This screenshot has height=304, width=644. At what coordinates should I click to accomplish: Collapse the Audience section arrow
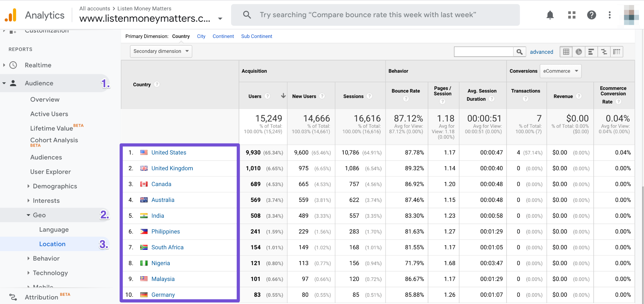[4, 83]
